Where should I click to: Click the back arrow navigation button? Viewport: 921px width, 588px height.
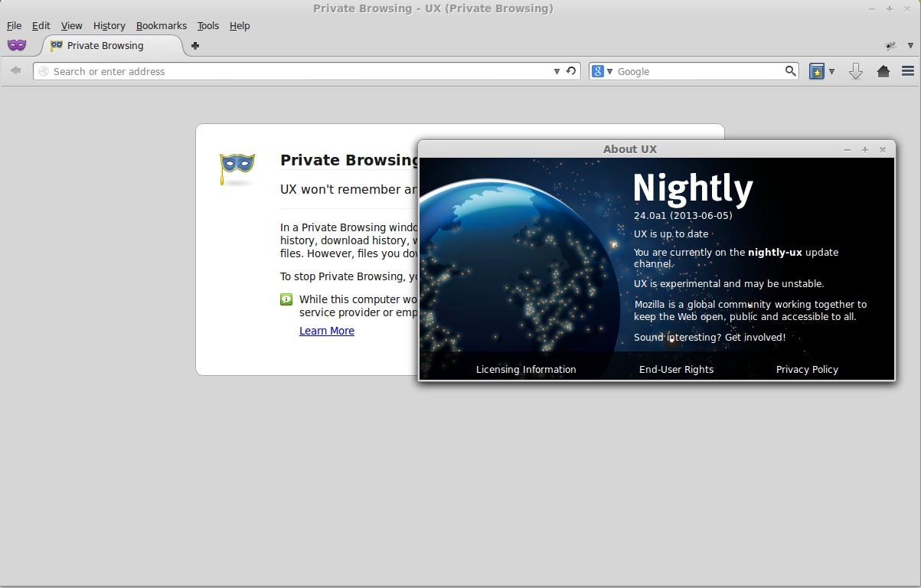(x=15, y=70)
